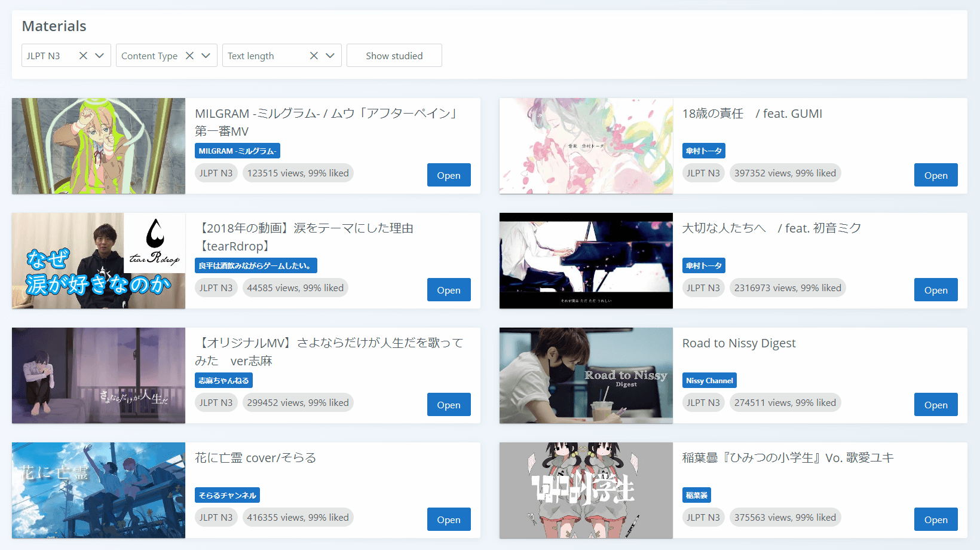Screen dimensions: 980x550
Task: Clear the JLPT N3 filter with X icon
Action: [83, 56]
